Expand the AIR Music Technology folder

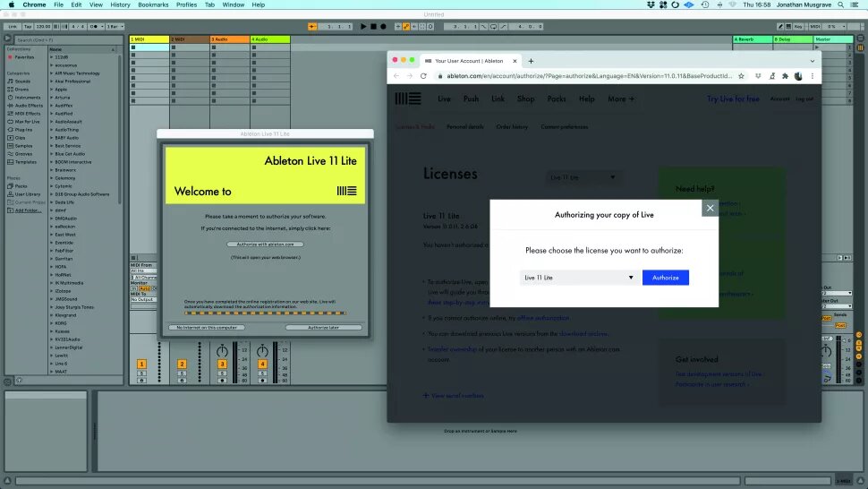pyautogui.click(x=52, y=73)
